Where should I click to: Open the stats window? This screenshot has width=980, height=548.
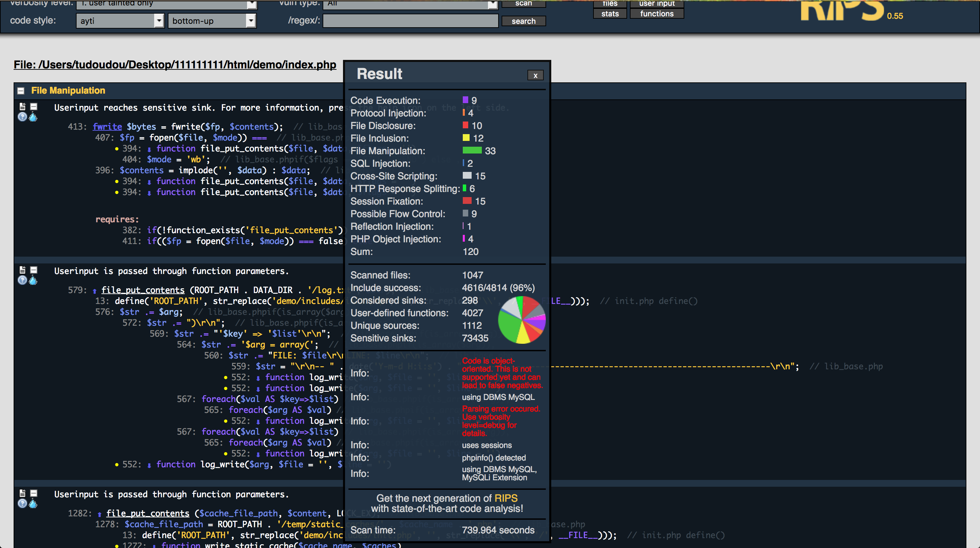point(610,14)
